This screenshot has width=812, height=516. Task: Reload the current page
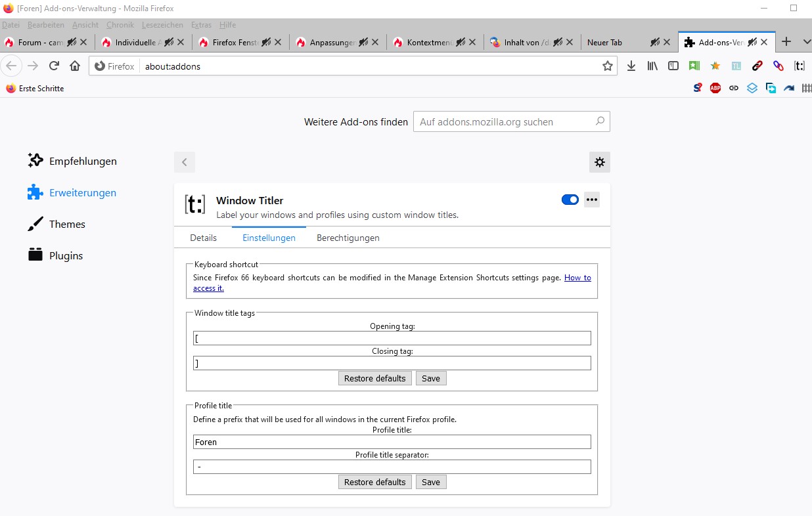[55, 66]
